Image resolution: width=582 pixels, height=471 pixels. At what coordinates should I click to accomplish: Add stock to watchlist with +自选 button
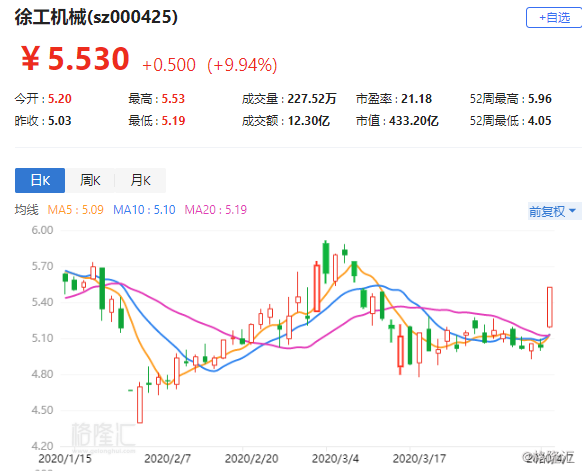point(554,17)
